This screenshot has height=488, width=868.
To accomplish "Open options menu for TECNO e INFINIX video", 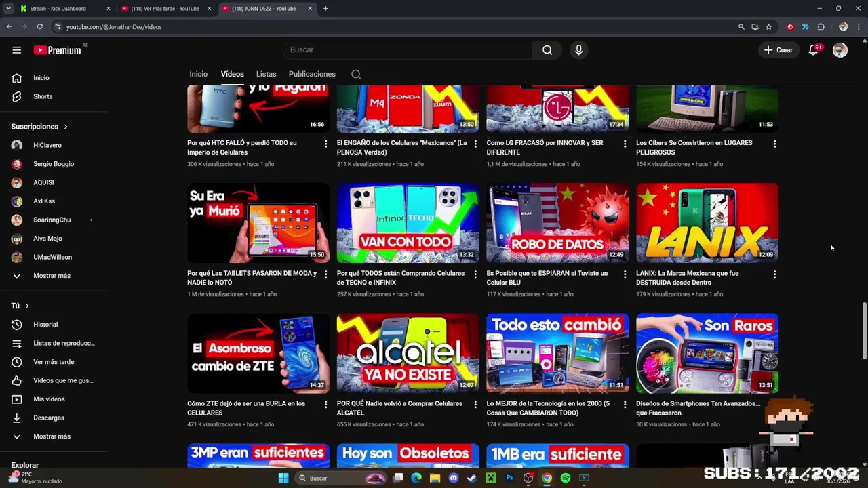I will coord(475,274).
